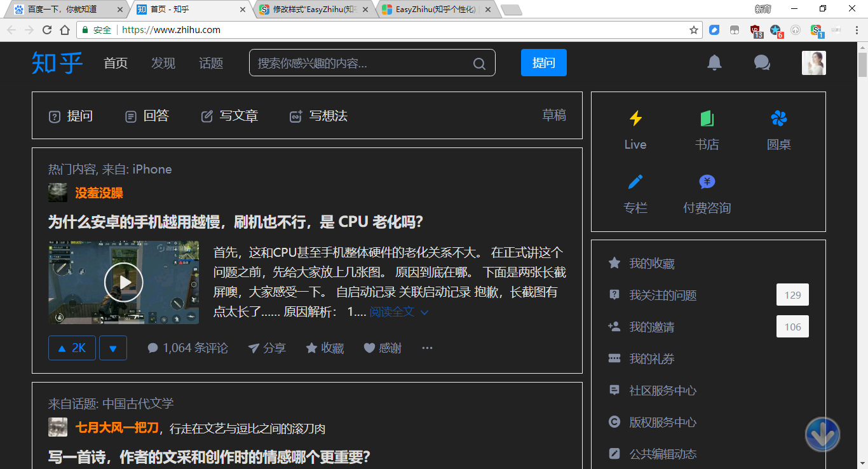Click the 七月大风一把刀 author avatar
The image size is (868, 469).
click(58, 427)
